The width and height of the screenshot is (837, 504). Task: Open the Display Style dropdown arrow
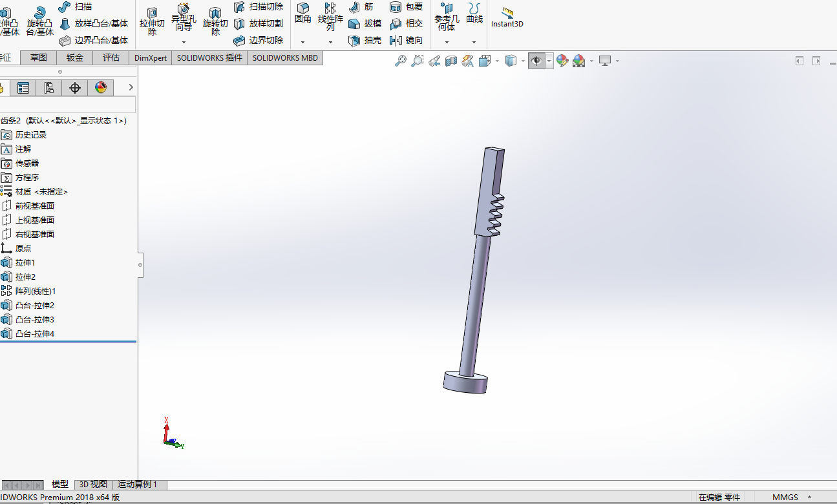523,61
